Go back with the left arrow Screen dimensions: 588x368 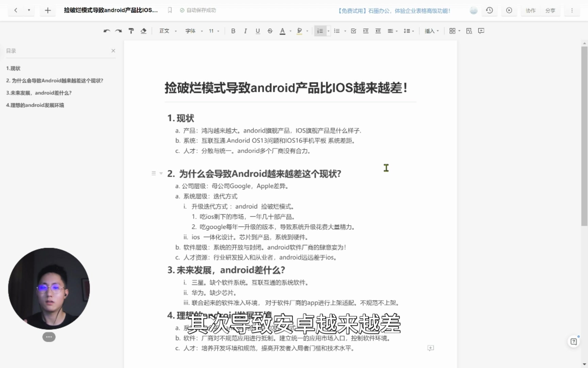(16, 10)
